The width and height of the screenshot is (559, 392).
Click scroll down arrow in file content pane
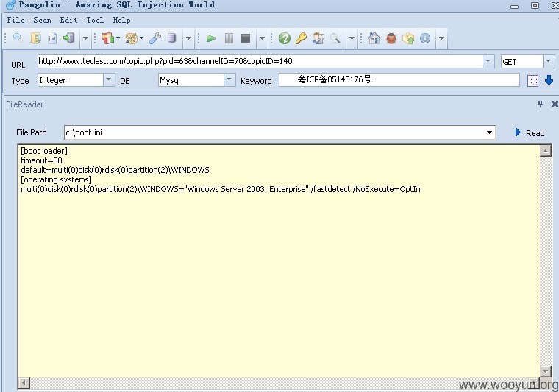click(546, 371)
